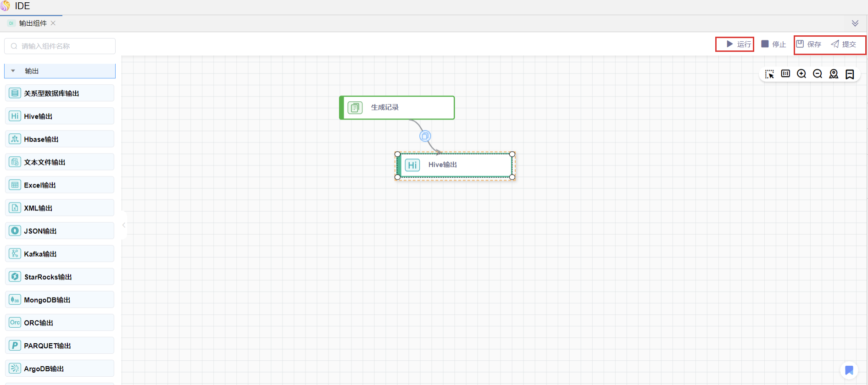Click the locate position pin icon

point(834,74)
